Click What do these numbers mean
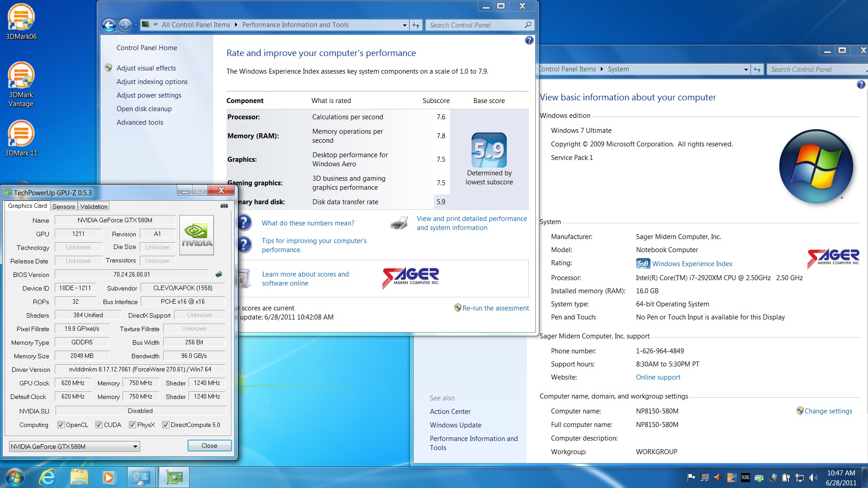 click(x=308, y=223)
